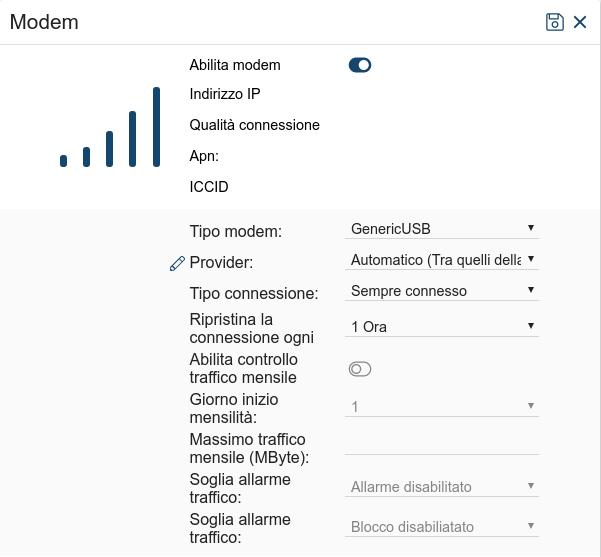
Task: Enable Abilita controllo traffico mensile switch
Action: pos(360,369)
